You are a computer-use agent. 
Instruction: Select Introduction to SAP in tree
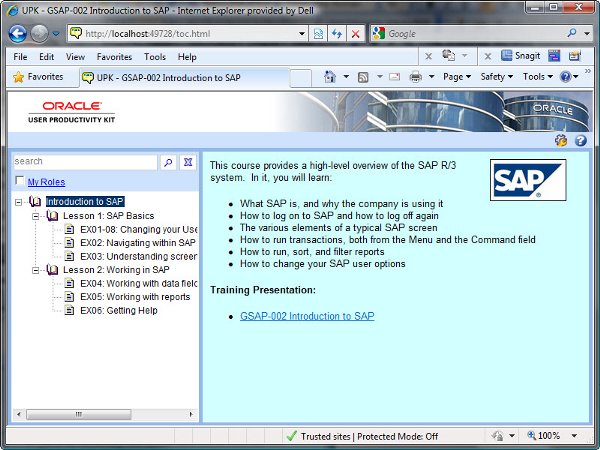coord(85,201)
